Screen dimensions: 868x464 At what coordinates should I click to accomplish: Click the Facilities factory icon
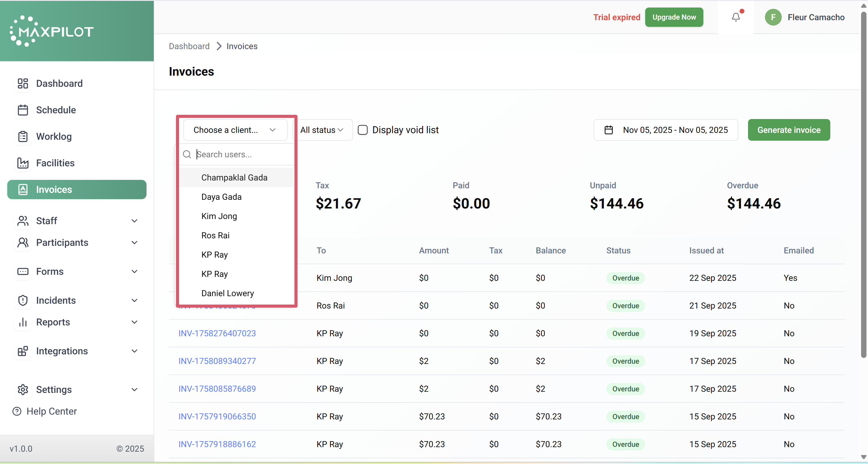23,163
